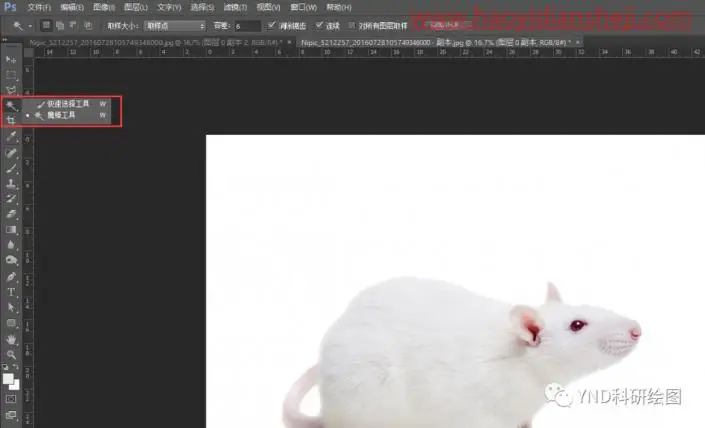Reset default foreground and background colors
This screenshot has height=428, width=705.
5,367
